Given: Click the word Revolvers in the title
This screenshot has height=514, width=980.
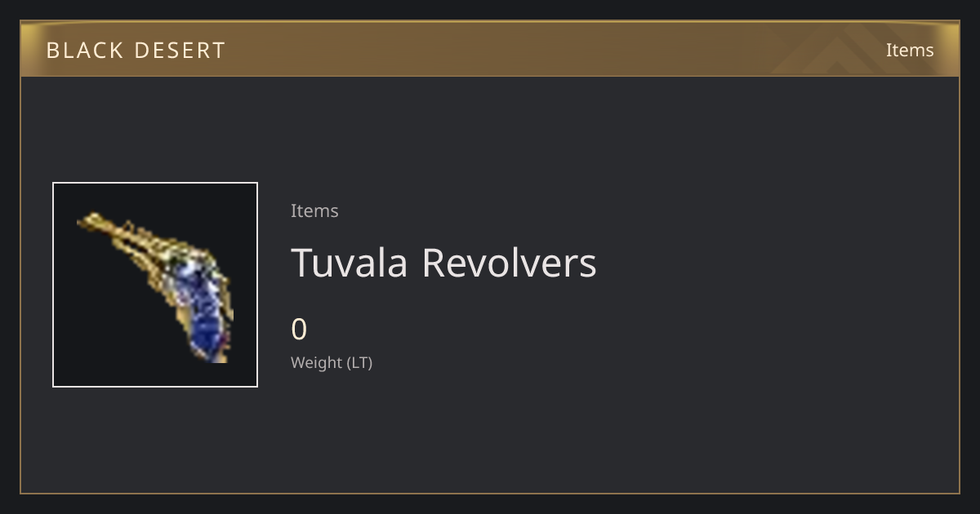Looking at the screenshot, I should (x=509, y=263).
